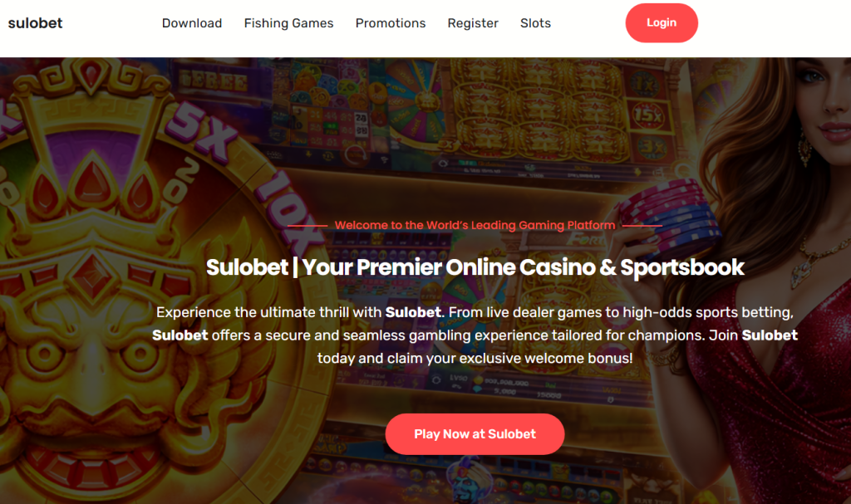Select Register in the navigation bar
The image size is (851, 504).
(x=473, y=23)
